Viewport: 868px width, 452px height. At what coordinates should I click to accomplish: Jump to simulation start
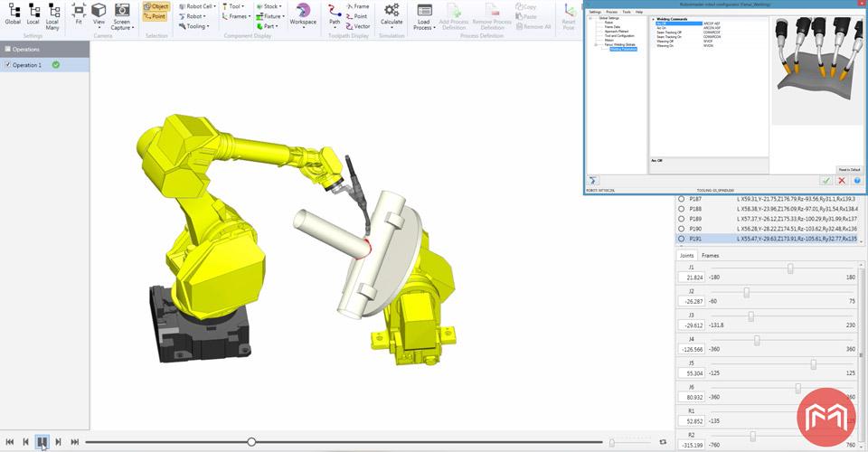click(x=9, y=442)
